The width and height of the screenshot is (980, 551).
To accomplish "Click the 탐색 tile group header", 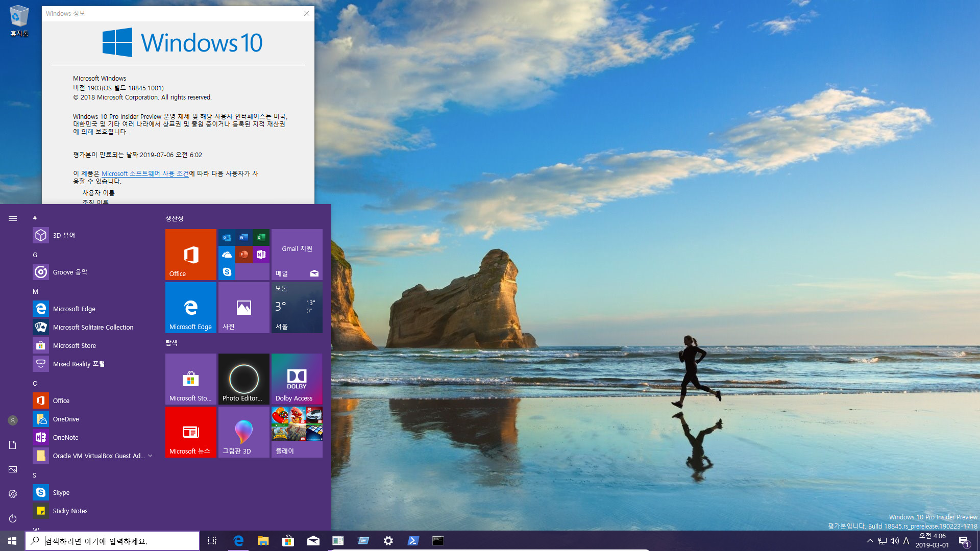I will (171, 343).
